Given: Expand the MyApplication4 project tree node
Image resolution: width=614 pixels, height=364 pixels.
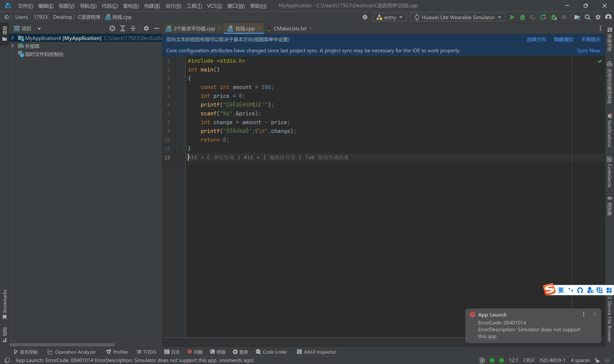Looking at the screenshot, I should pyautogui.click(x=13, y=38).
